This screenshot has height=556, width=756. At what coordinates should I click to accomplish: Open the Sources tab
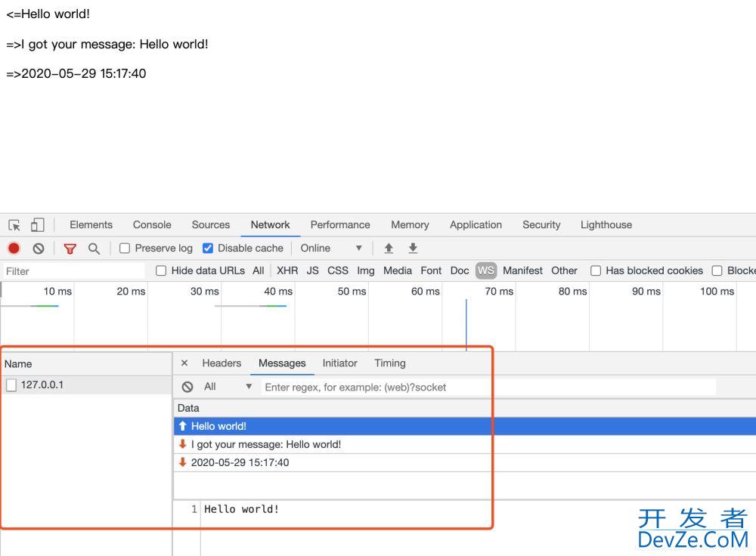coord(211,224)
